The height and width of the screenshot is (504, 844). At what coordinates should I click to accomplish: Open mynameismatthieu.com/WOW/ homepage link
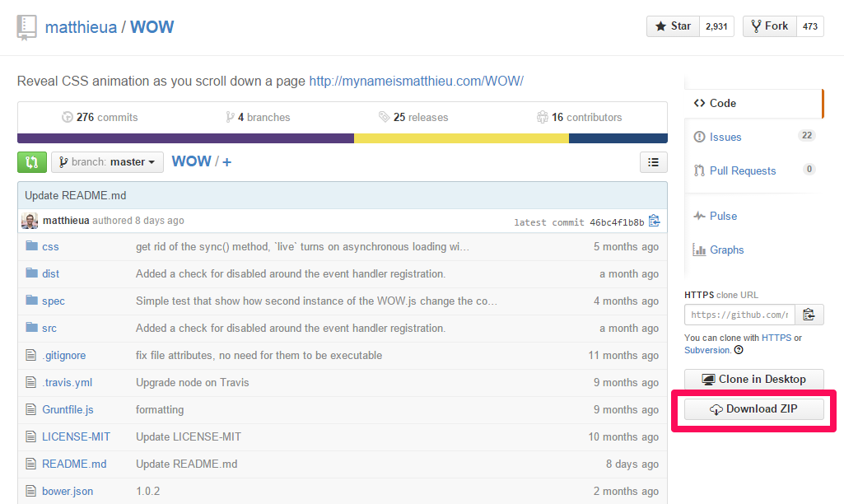pos(416,82)
